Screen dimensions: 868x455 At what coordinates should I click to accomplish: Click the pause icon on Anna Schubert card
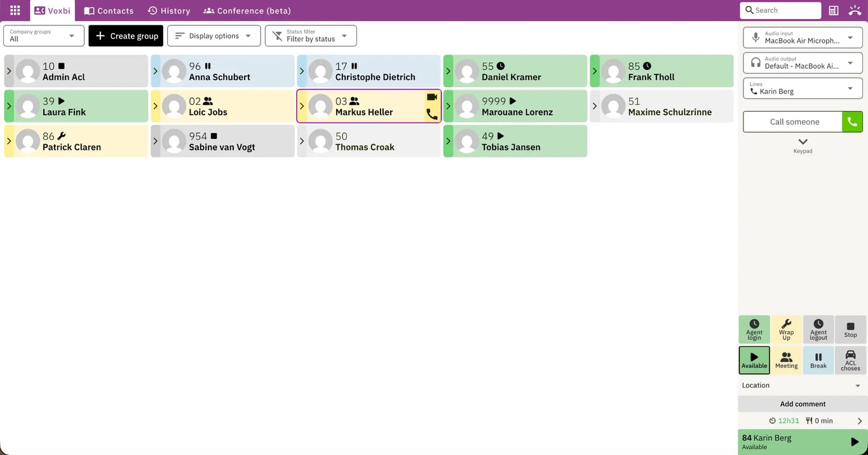pyautogui.click(x=208, y=66)
